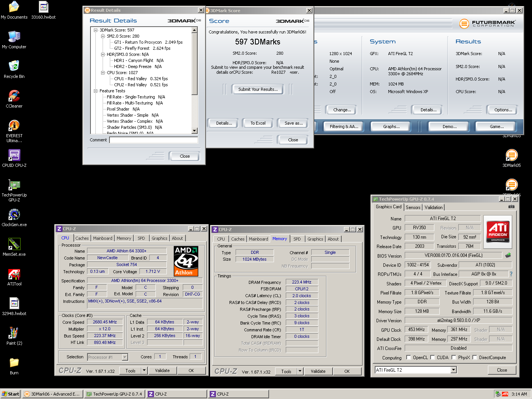
Task: Click Filtering & AA... button in 3DMark06
Action: coord(344,127)
